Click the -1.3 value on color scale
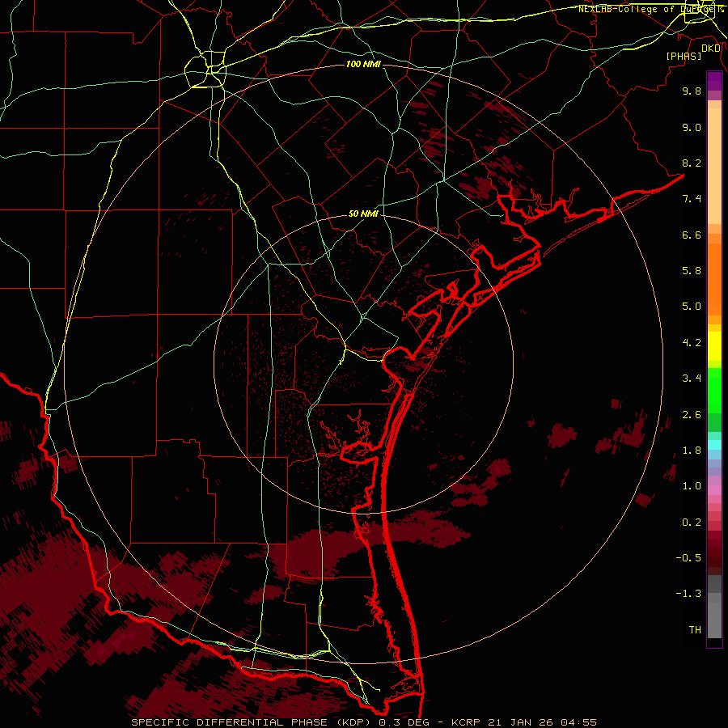 pos(688,594)
